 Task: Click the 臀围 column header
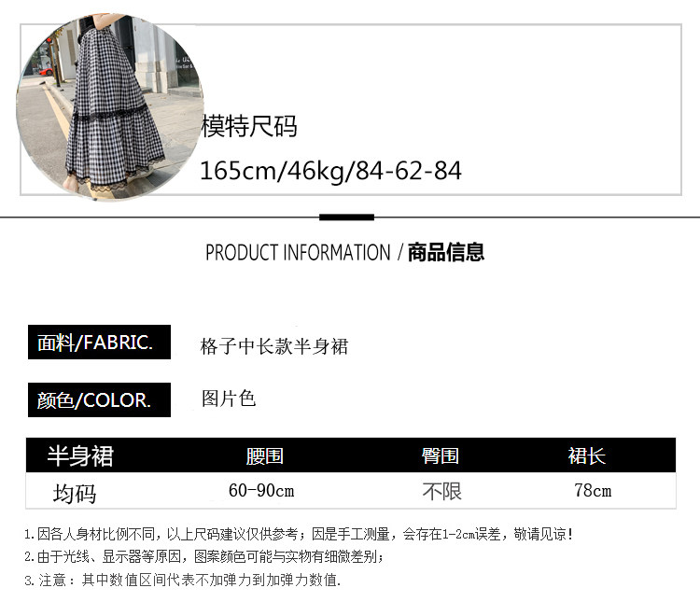tap(441, 456)
